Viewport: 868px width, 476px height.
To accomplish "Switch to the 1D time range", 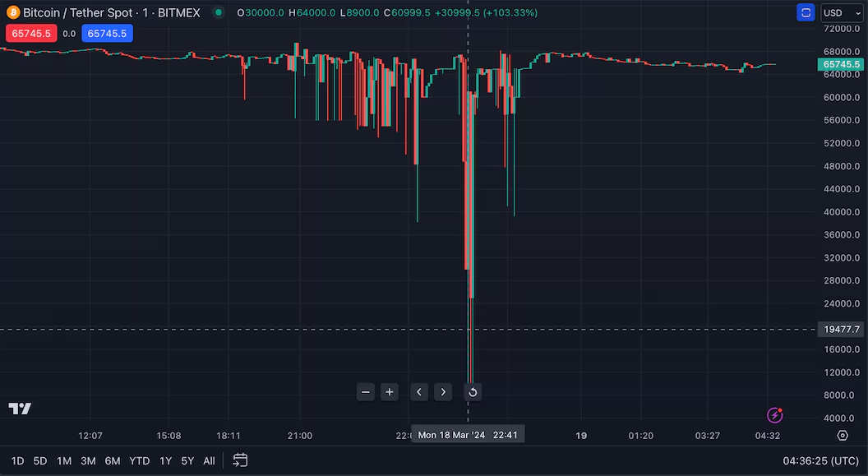I will pos(16,461).
